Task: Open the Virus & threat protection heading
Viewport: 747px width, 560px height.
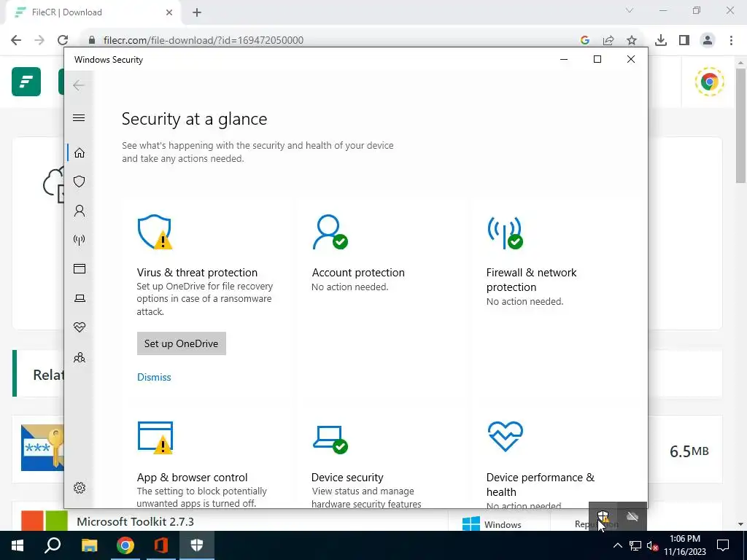Action: click(197, 273)
